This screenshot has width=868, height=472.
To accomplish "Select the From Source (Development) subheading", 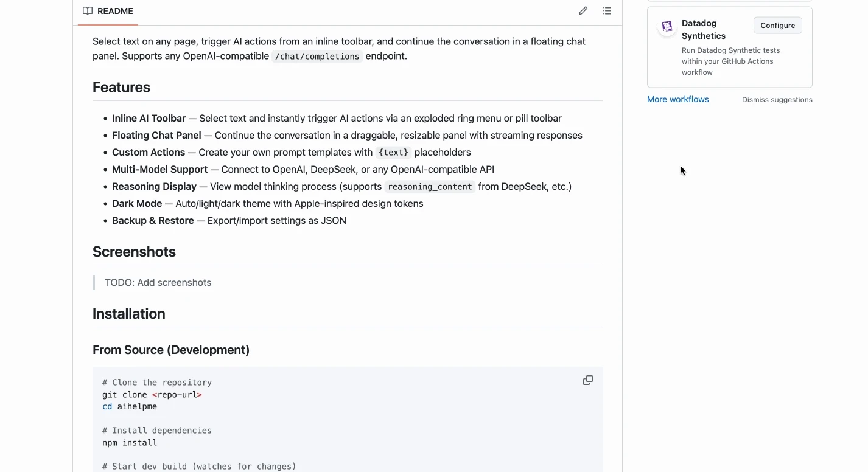I will [x=171, y=350].
